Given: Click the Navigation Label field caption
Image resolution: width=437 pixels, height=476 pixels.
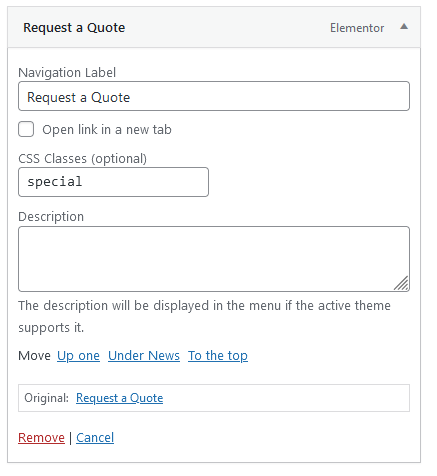Looking at the screenshot, I should tap(67, 73).
